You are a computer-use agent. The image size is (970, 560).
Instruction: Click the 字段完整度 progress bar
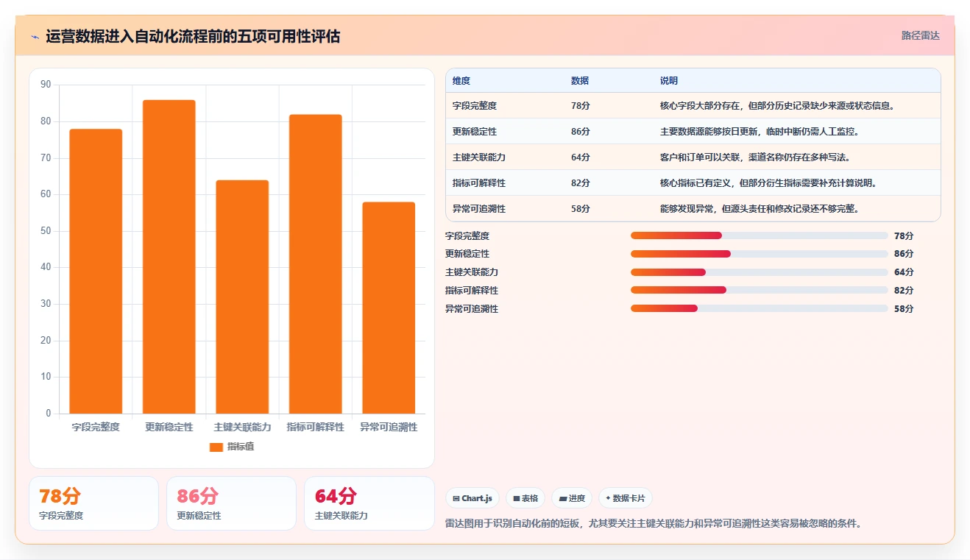tap(760, 235)
